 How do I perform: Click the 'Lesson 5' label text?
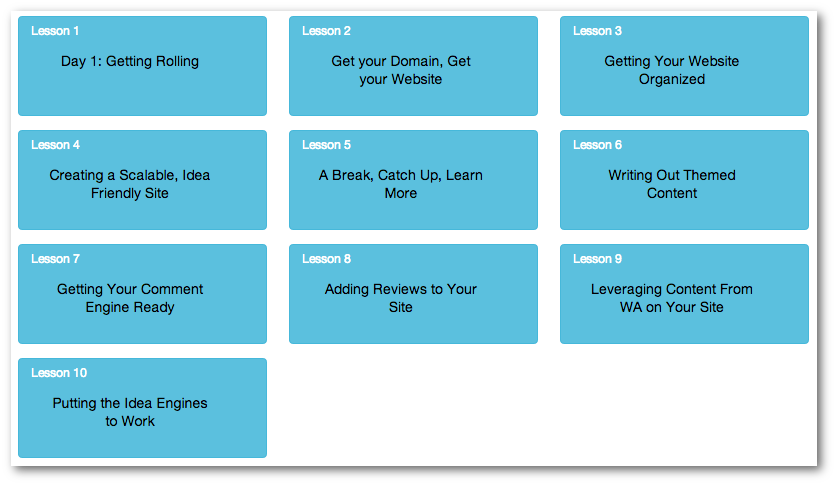(326, 145)
